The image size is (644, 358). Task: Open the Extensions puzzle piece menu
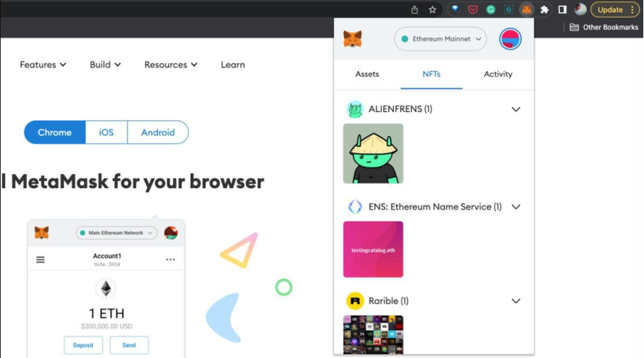(x=544, y=9)
